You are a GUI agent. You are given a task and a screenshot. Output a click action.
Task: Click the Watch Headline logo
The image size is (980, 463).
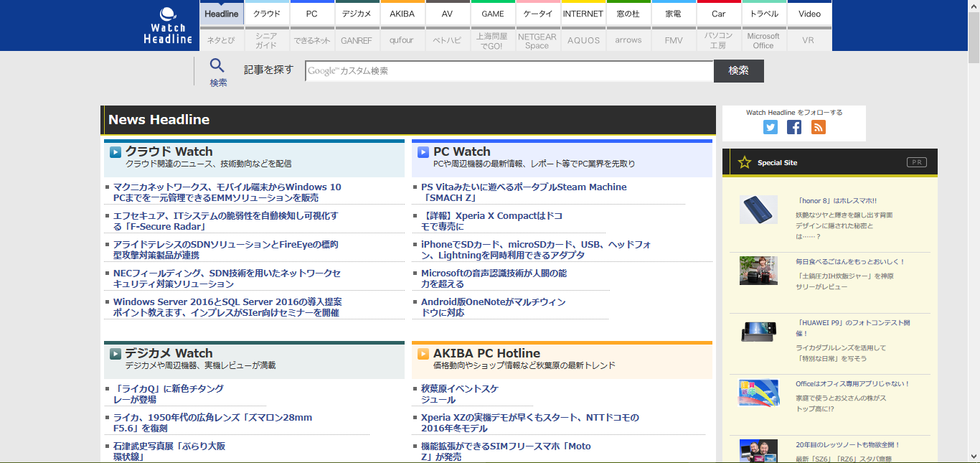[168, 26]
